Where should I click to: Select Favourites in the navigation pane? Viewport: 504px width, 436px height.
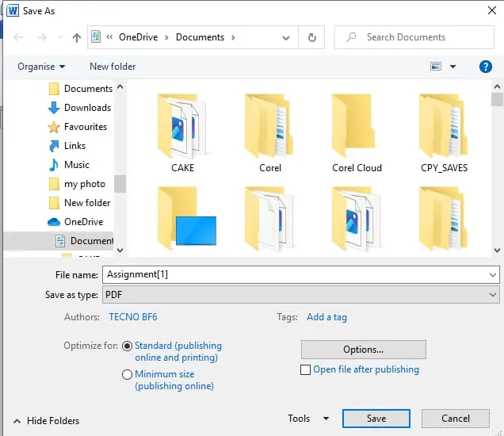click(77, 127)
